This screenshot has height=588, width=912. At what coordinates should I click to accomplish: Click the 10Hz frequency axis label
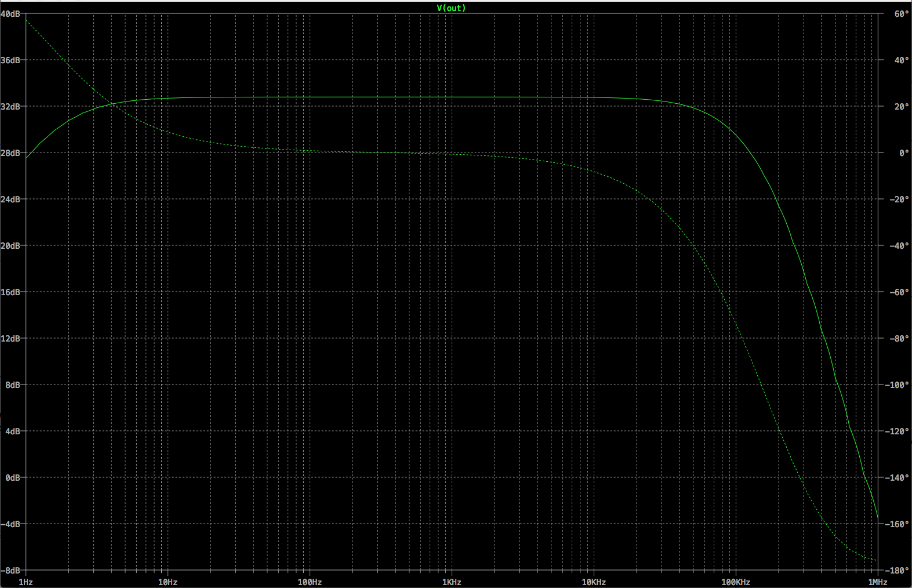coord(168,582)
